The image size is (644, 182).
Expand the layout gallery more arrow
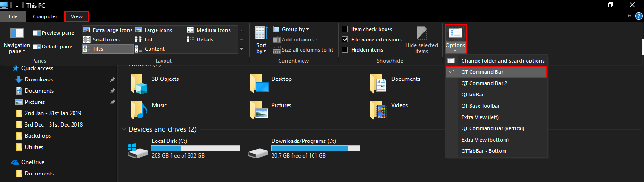coord(242,48)
